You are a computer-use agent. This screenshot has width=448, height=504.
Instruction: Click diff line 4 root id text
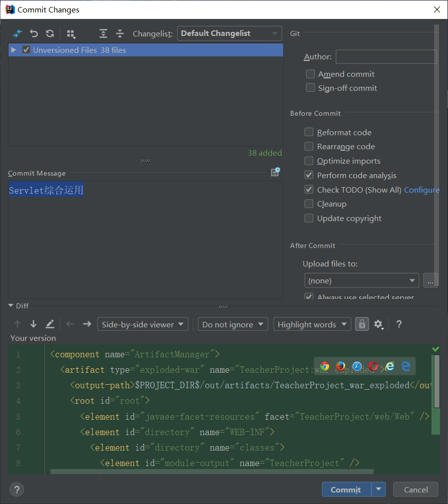[x=110, y=401]
